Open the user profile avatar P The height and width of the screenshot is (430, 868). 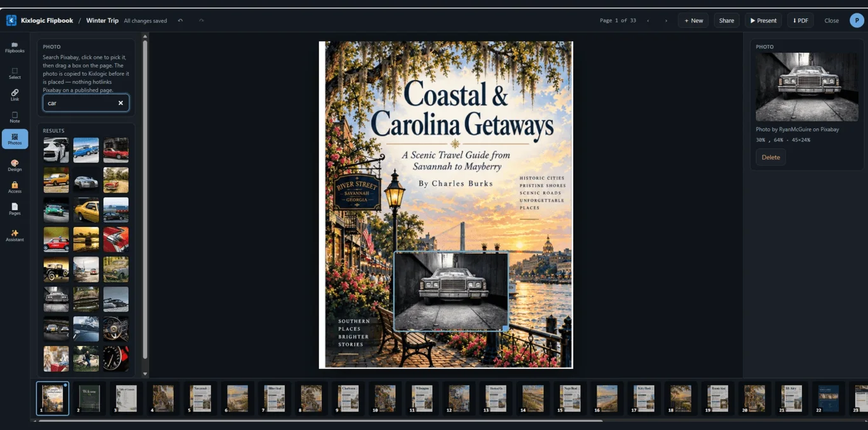tap(857, 20)
